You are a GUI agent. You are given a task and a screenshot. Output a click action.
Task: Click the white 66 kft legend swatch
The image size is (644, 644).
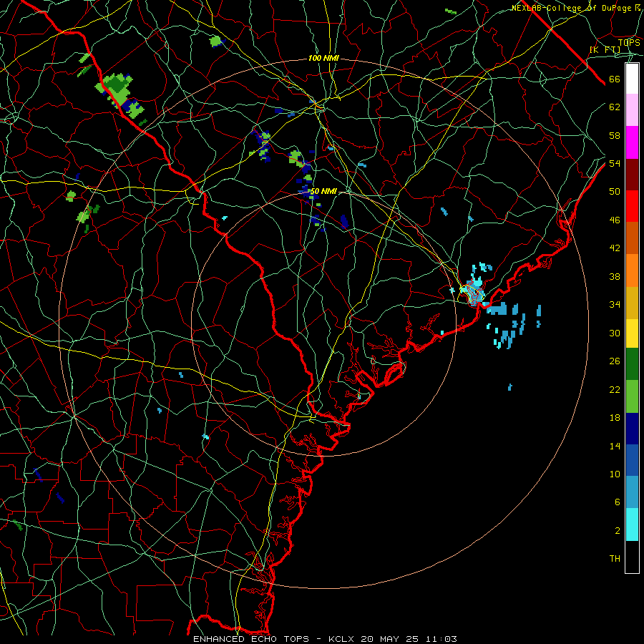[632, 79]
